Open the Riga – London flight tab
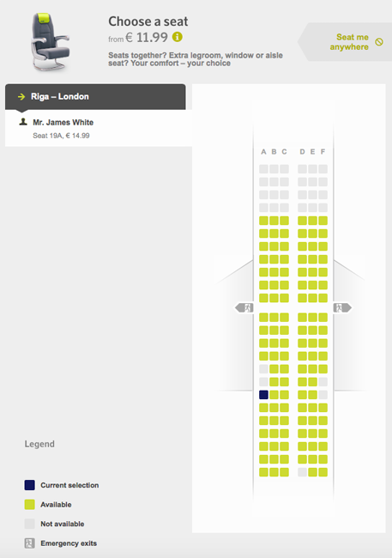 click(95, 97)
